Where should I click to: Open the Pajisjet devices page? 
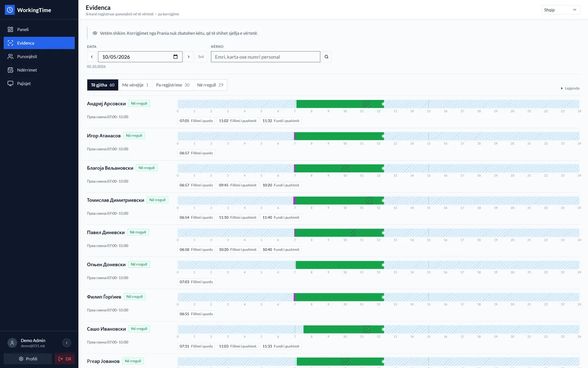click(39, 83)
